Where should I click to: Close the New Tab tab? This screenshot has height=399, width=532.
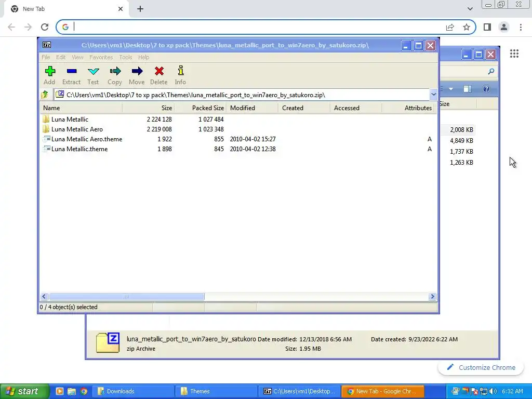point(121,9)
